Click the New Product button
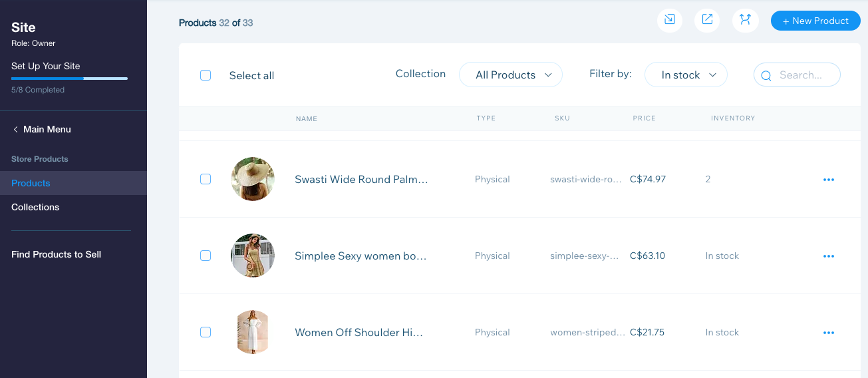This screenshot has height=378, width=868. [815, 21]
